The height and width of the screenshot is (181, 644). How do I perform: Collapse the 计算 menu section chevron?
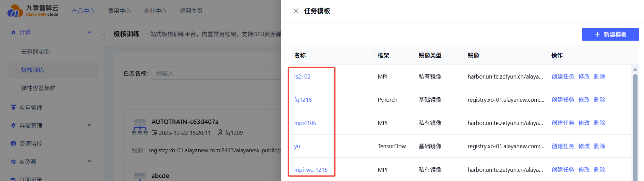89,32
